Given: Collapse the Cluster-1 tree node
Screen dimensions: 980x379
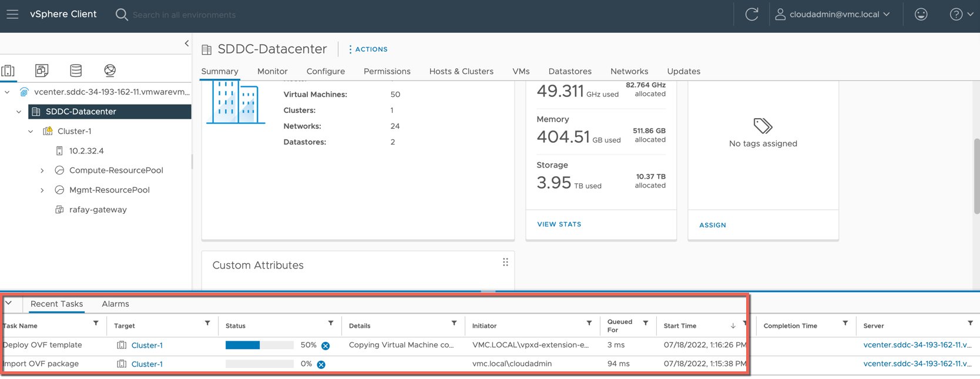Looking at the screenshot, I should click(x=31, y=132).
